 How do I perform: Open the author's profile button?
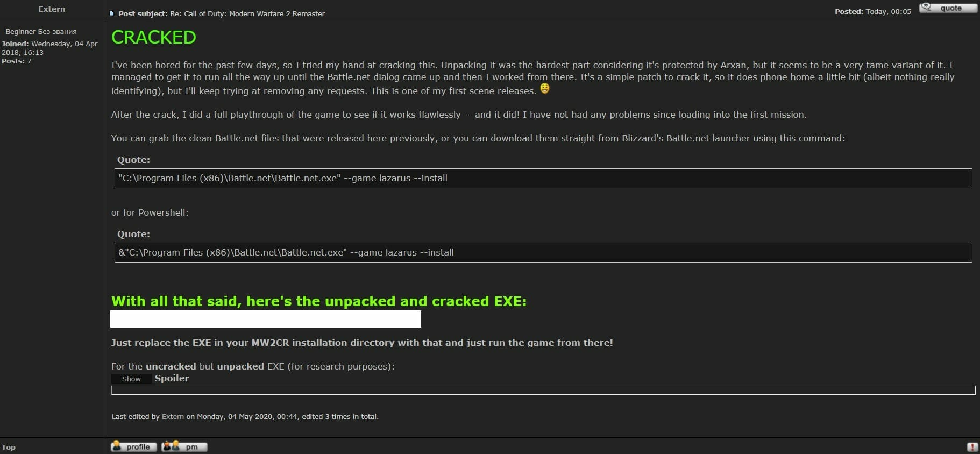tap(134, 446)
